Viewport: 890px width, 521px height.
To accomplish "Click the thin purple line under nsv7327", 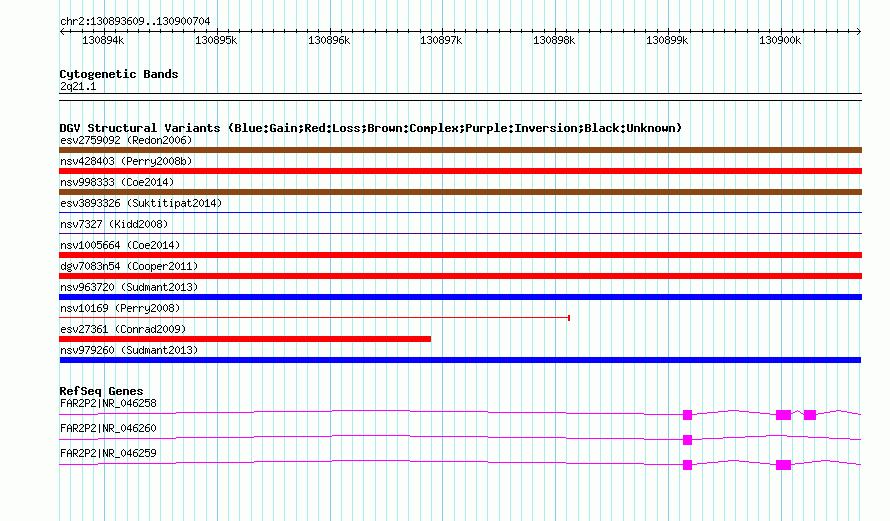I will point(460,233).
